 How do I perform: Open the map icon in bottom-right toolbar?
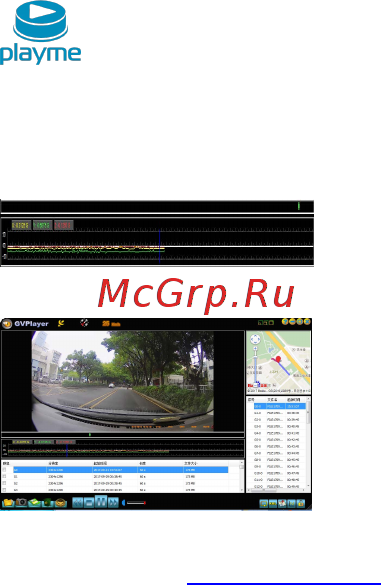(x=282, y=503)
